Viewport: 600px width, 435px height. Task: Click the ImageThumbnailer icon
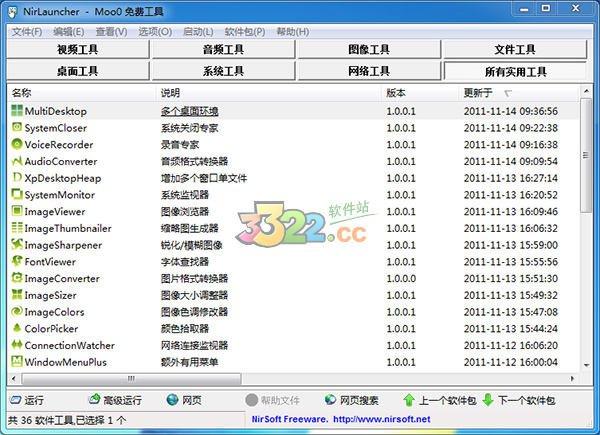point(17,228)
